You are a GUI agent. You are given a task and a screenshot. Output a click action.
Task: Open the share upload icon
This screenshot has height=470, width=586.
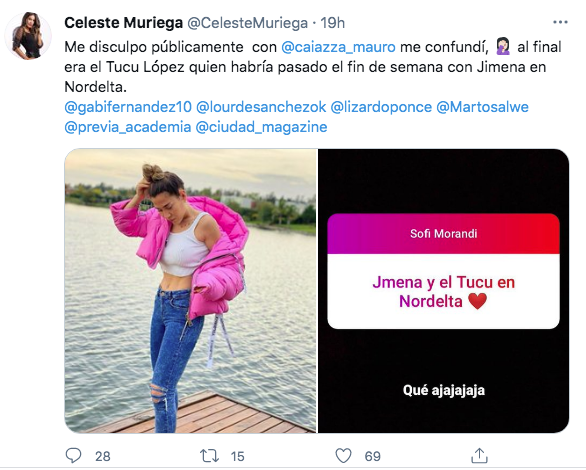tap(479, 456)
